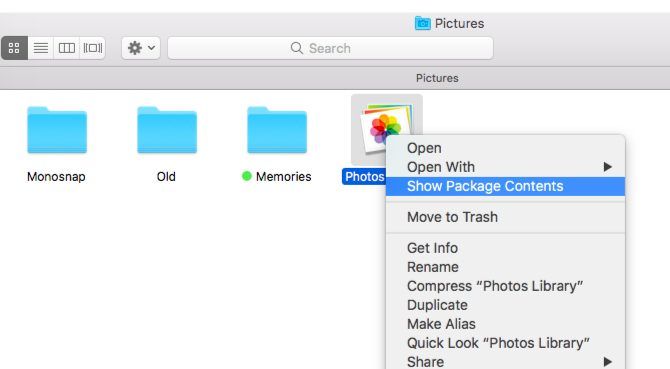This screenshot has height=369, width=670.
Task: Select the Old folder icon
Action: tap(167, 130)
